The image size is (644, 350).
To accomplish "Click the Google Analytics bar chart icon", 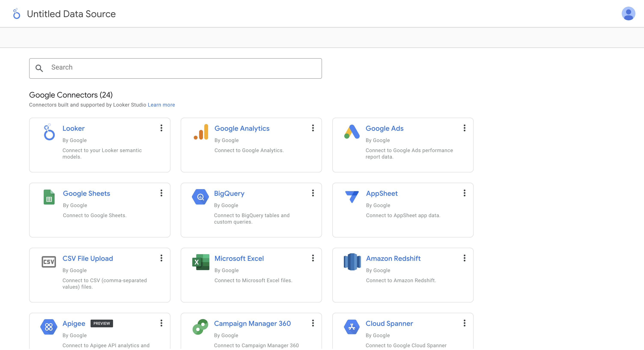I will [x=201, y=132].
